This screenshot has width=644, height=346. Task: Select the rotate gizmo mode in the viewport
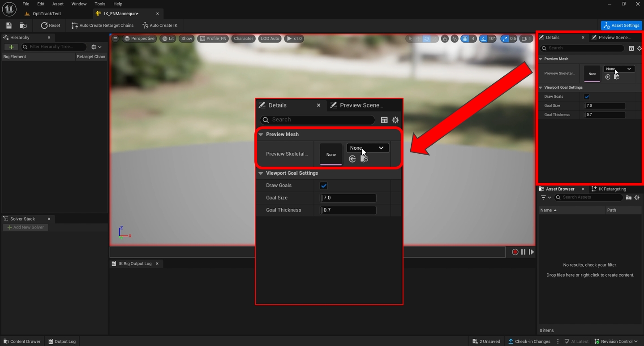coord(426,39)
